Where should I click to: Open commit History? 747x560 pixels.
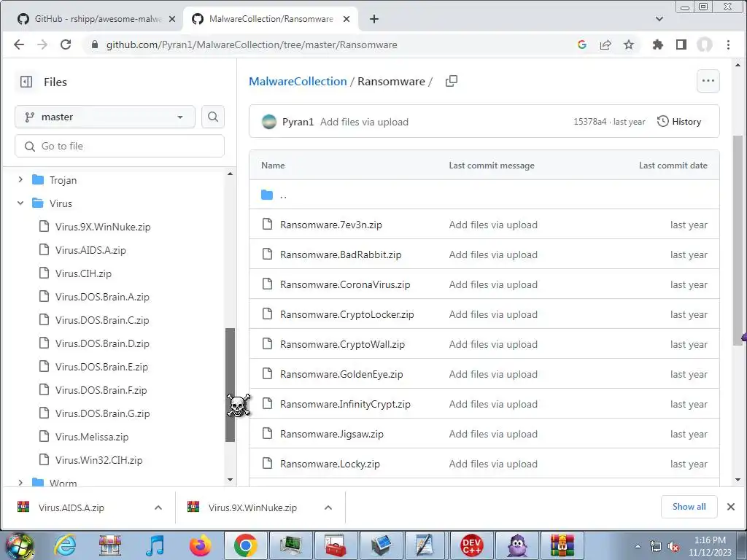(x=679, y=122)
